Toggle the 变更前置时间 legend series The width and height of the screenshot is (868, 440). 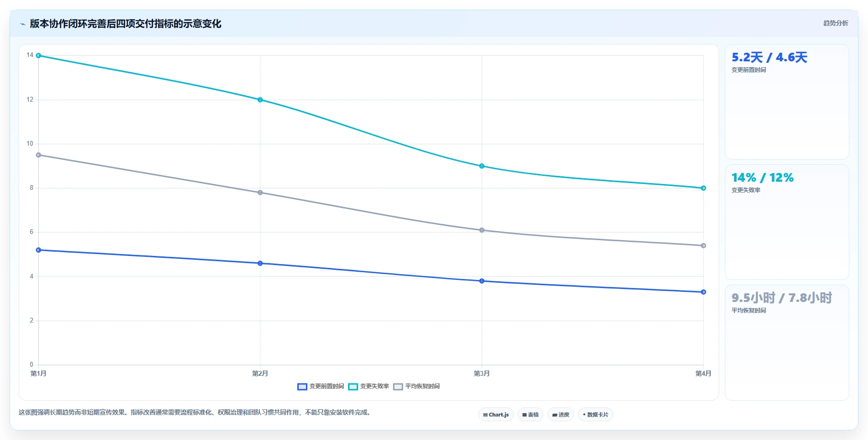coord(321,386)
